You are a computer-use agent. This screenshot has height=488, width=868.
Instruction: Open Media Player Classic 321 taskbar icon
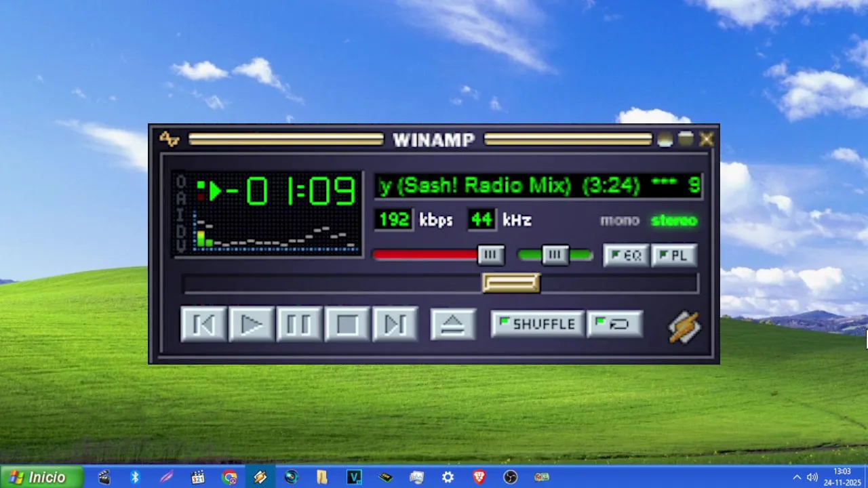(198, 477)
